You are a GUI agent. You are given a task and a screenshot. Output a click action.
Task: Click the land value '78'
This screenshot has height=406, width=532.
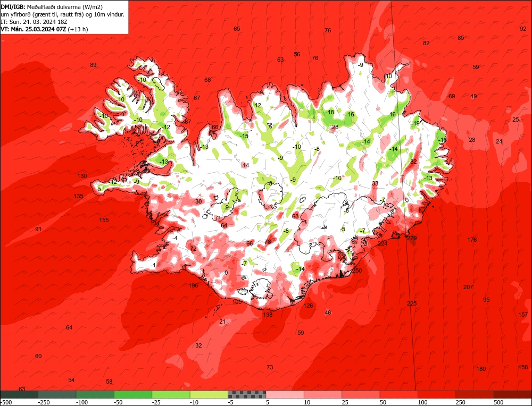tap(268, 242)
